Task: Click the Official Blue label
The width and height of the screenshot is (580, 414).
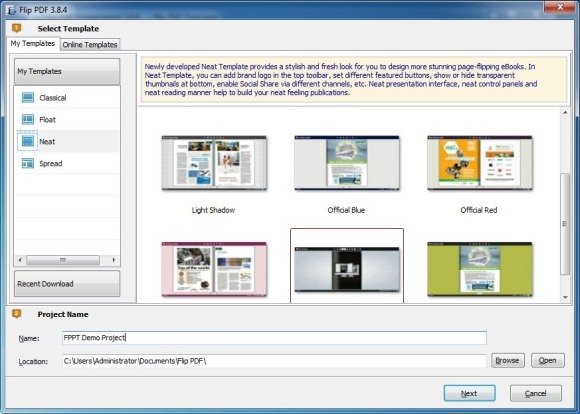Action: [x=346, y=210]
